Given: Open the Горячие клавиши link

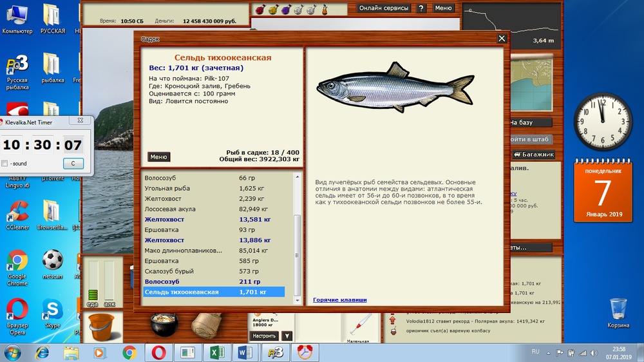Looking at the screenshot, I should (x=340, y=300).
